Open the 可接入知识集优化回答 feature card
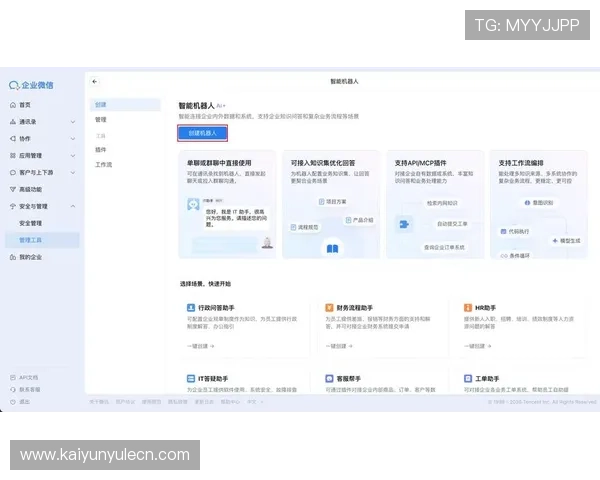This screenshot has width=600, height=480. (331, 204)
